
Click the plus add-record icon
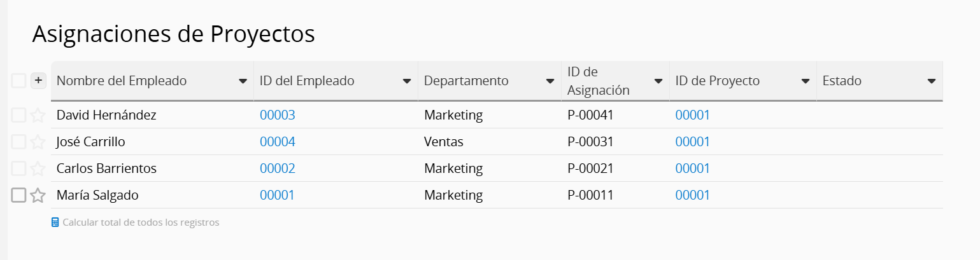(38, 81)
